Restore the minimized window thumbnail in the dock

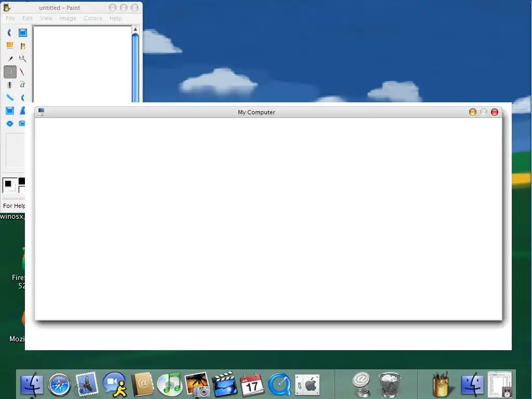click(x=500, y=384)
